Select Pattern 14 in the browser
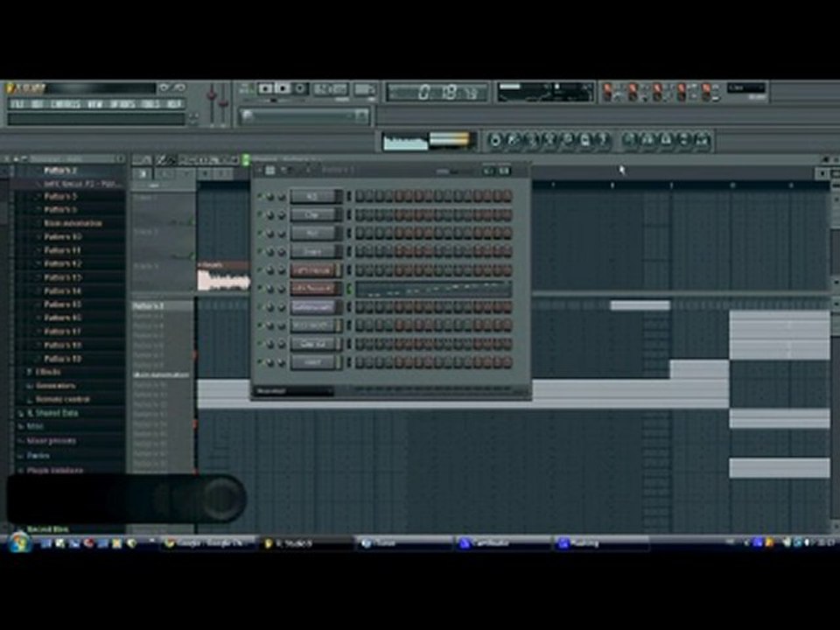The image size is (840, 630). coord(63,290)
